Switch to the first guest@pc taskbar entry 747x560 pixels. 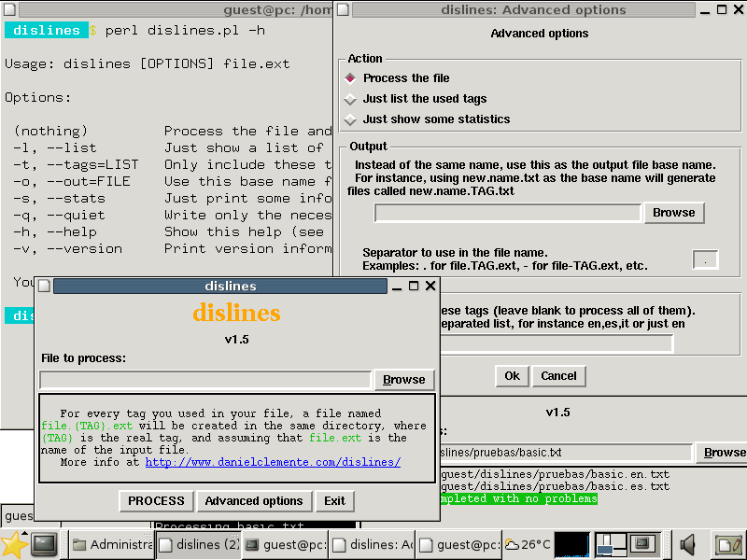tap(286, 544)
